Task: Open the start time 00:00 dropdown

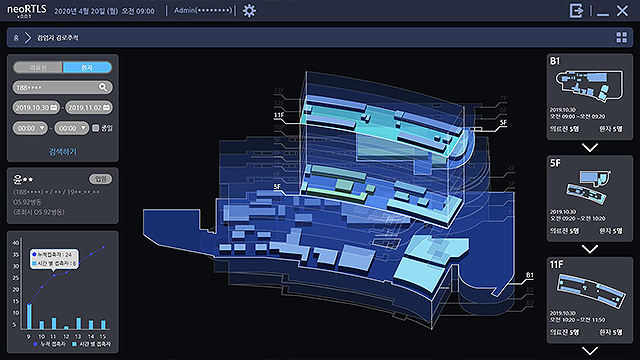Action: click(x=30, y=128)
